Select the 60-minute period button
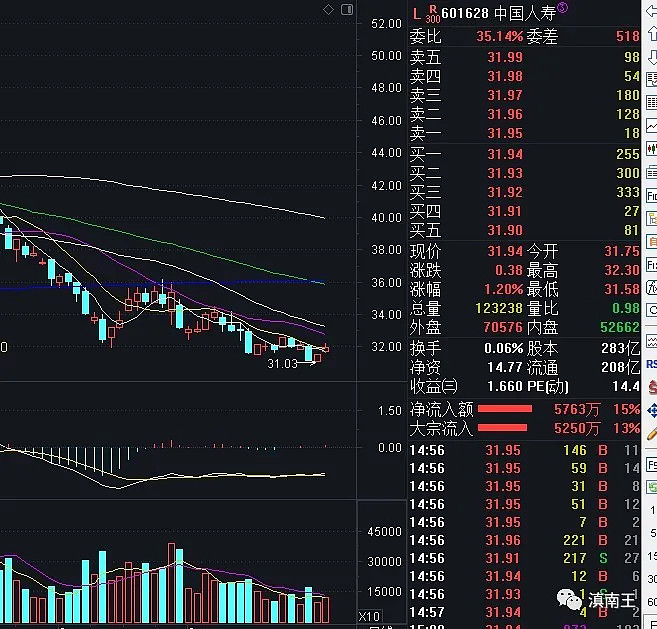The height and width of the screenshot is (629, 657). click(x=652, y=602)
